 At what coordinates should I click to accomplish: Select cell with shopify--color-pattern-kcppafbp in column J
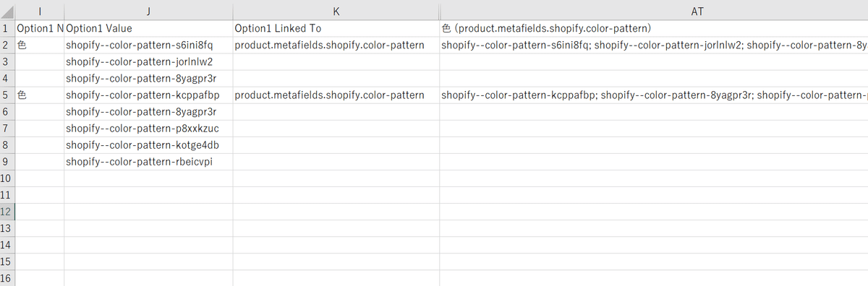point(148,95)
